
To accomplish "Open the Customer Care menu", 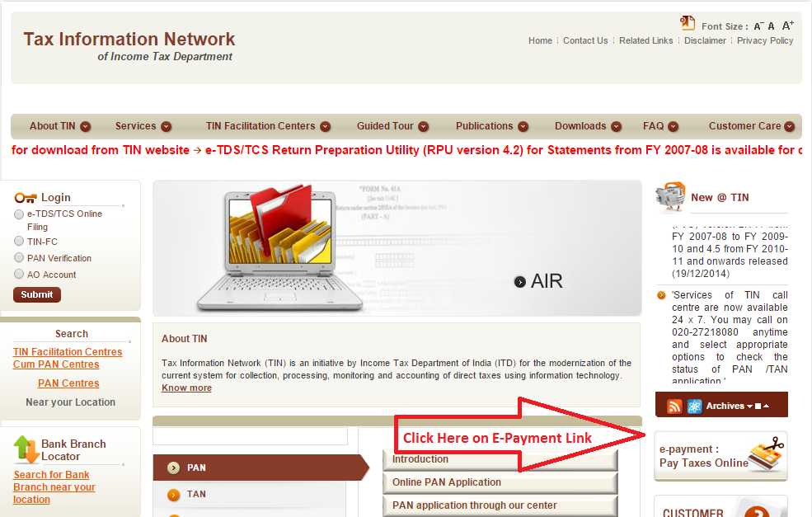I will (744, 126).
